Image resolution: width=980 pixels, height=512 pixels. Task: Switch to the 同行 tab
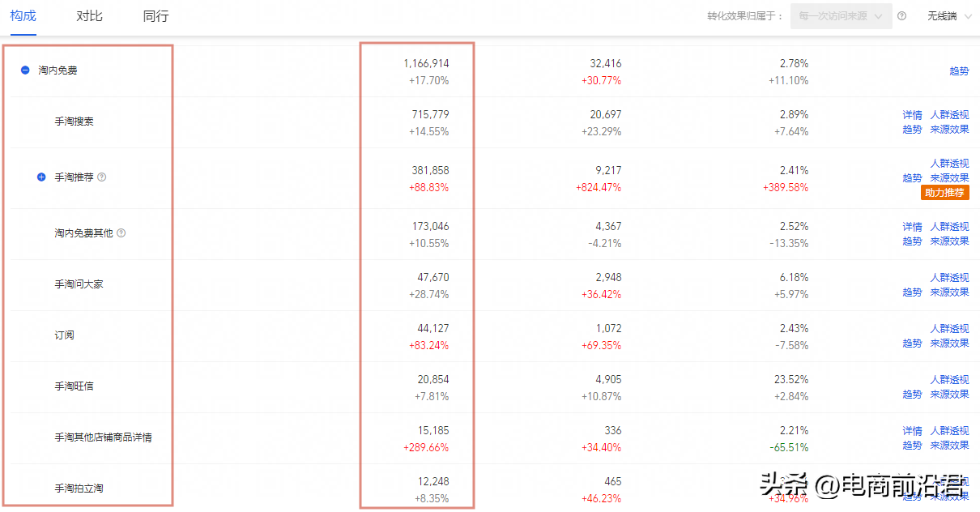pos(156,16)
